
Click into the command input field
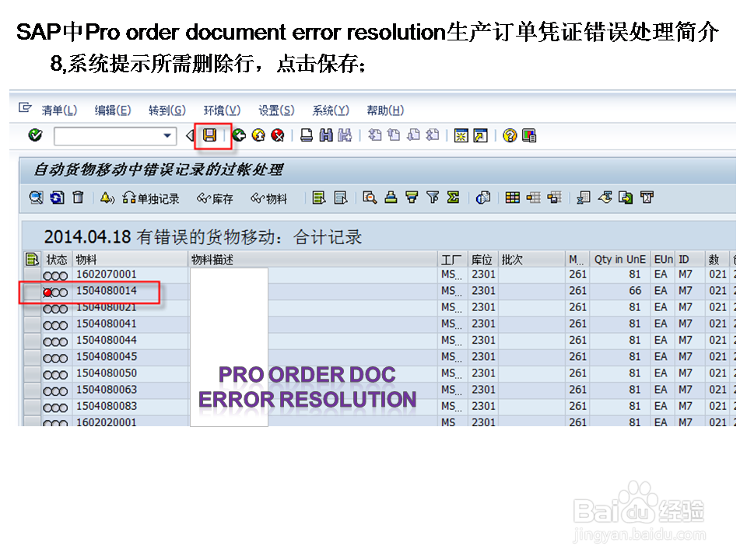click(108, 135)
